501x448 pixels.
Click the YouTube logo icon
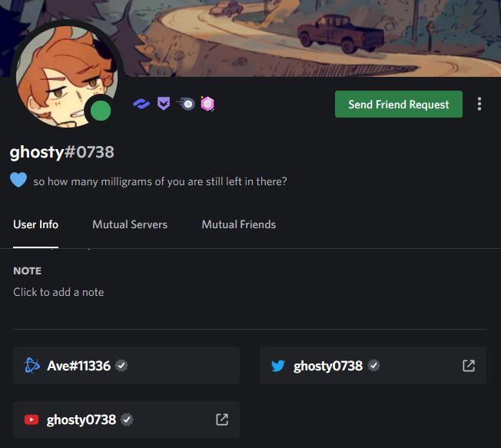pyautogui.click(x=32, y=420)
